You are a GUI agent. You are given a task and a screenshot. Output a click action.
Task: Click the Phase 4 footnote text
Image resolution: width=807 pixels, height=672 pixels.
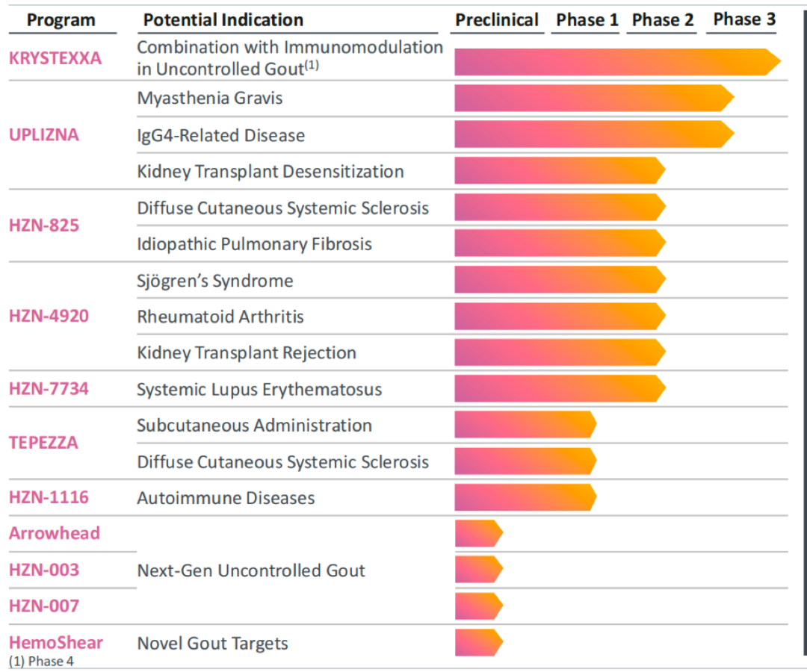(41, 661)
